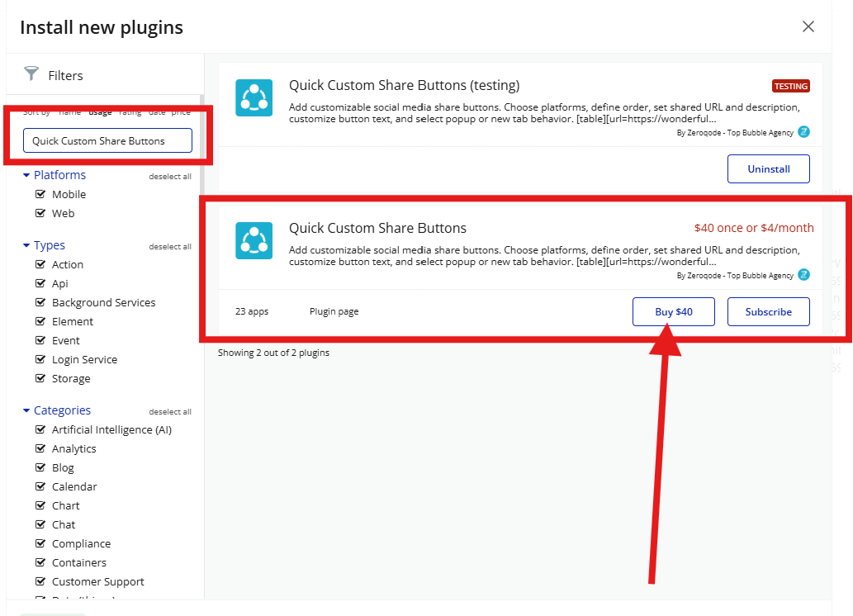
Task: Click the Filters funnel icon
Action: tap(31, 73)
